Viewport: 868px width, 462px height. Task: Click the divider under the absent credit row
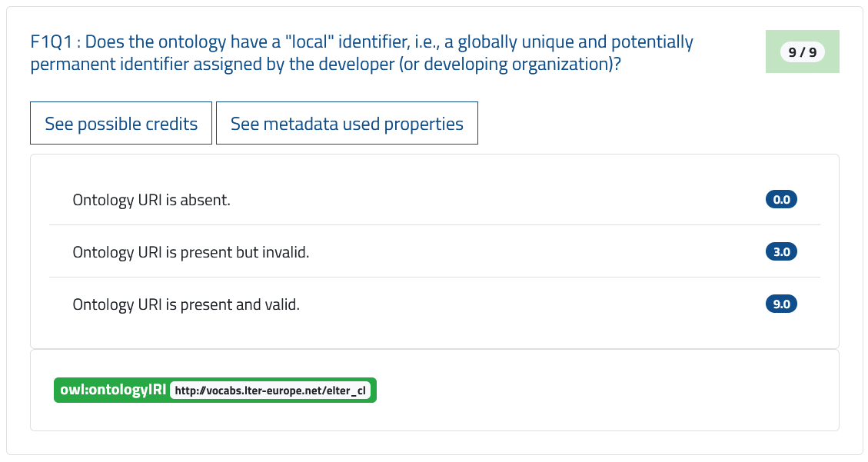point(434,225)
